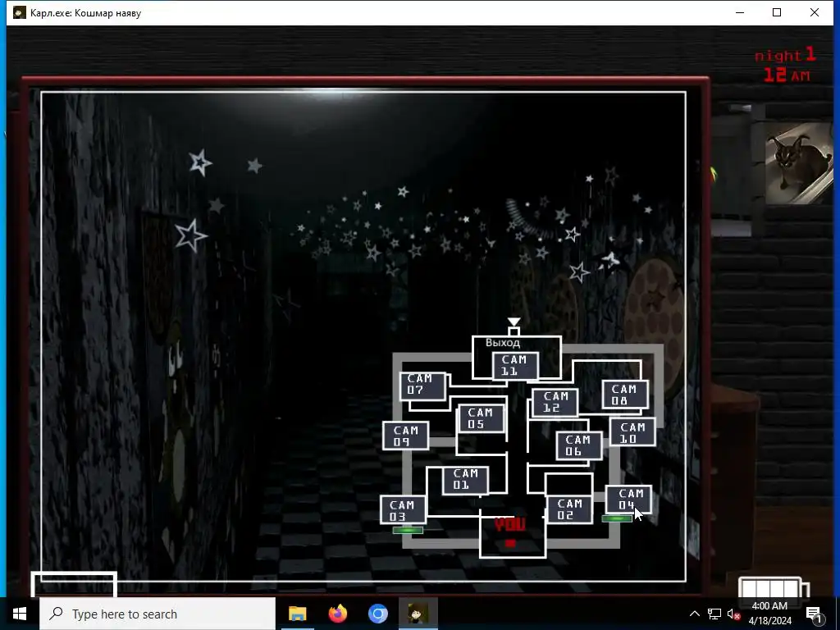Click the battery power indicator
The image size is (840, 630).
click(x=774, y=587)
